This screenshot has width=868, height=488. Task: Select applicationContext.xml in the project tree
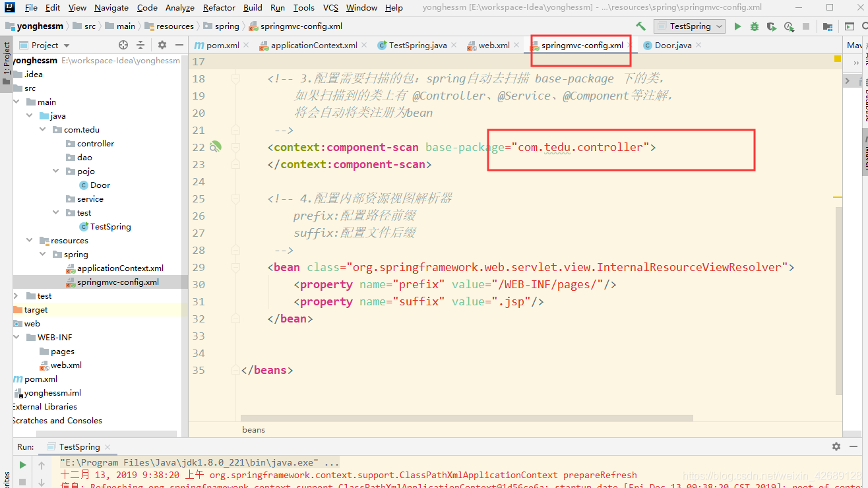(115, 268)
